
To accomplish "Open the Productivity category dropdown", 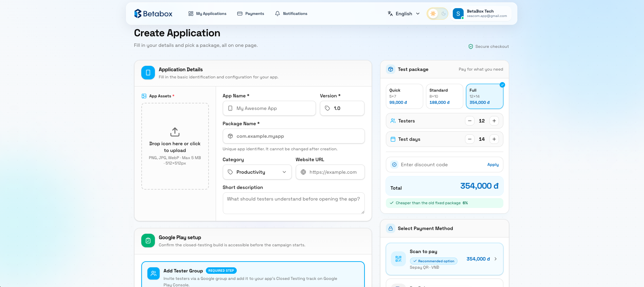I will 257,172.
